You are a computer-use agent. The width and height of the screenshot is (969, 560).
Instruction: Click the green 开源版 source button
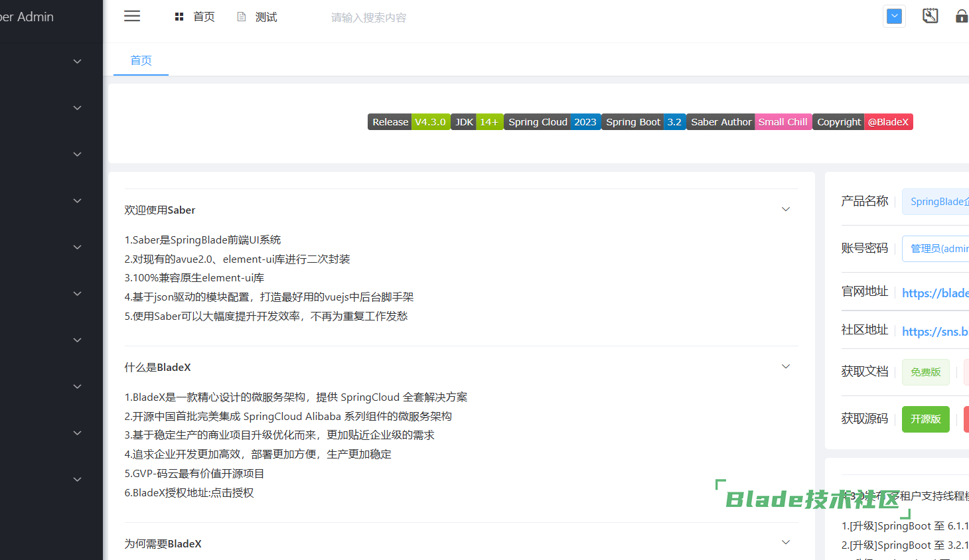(x=926, y=419)
